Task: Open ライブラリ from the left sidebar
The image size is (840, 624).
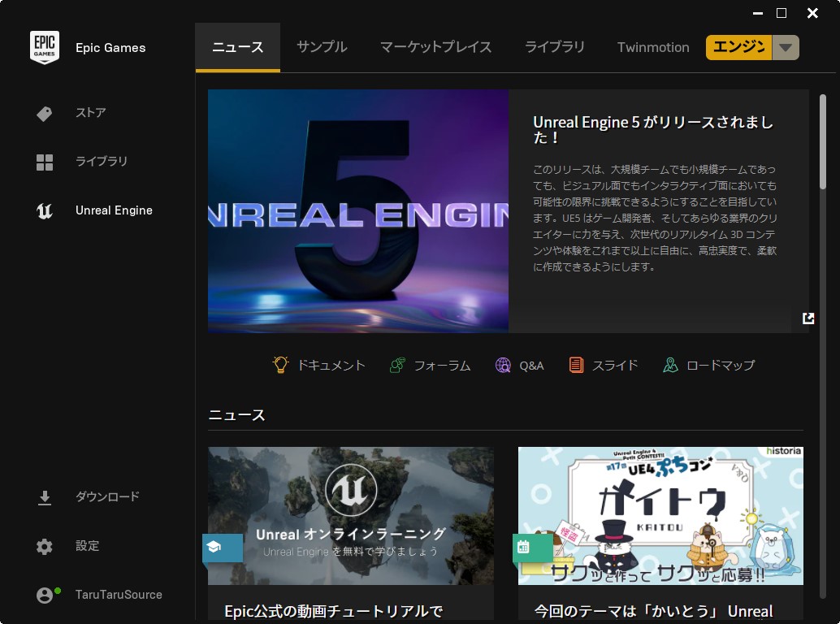Action: coord(103,162)
